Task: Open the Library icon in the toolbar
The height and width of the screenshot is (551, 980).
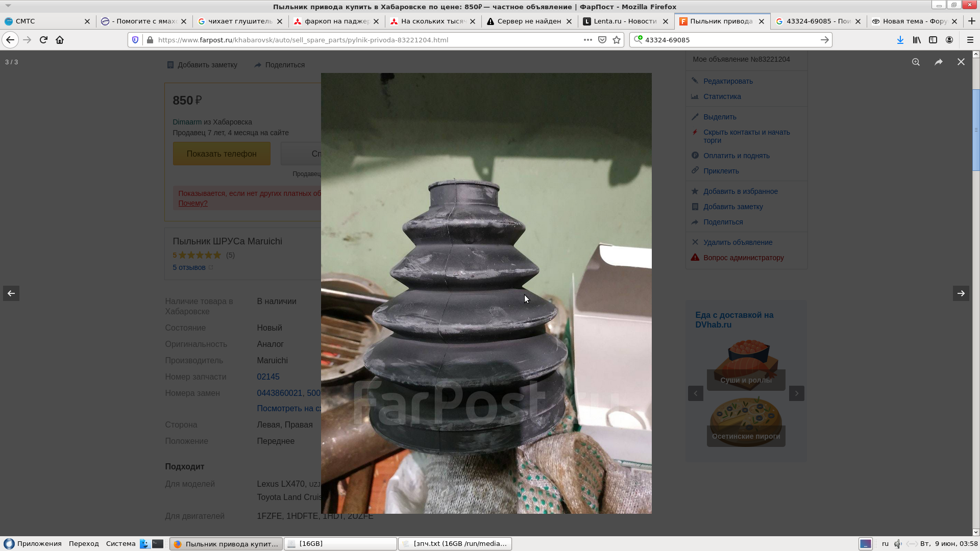Action: click(x=917, y=40)
